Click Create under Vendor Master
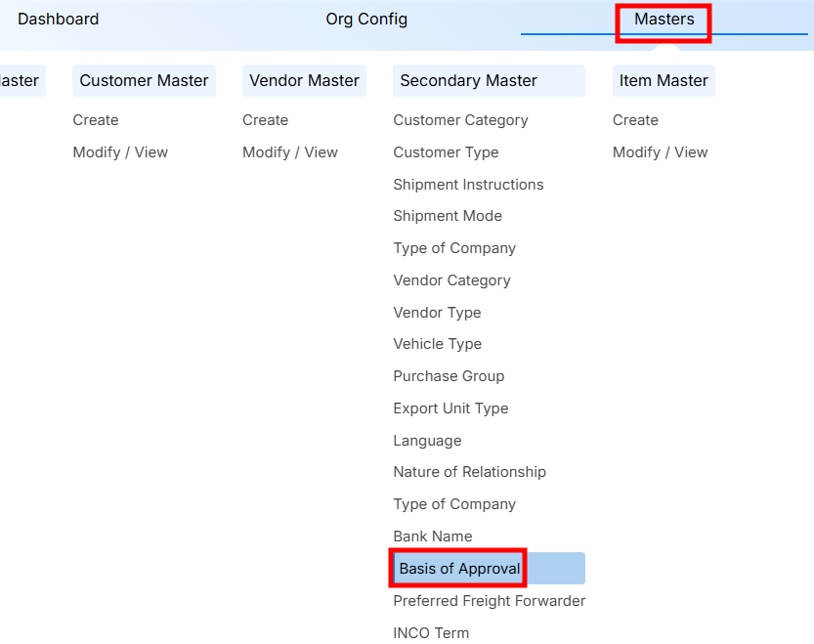 pyautogui.click(x=266, y=120)
